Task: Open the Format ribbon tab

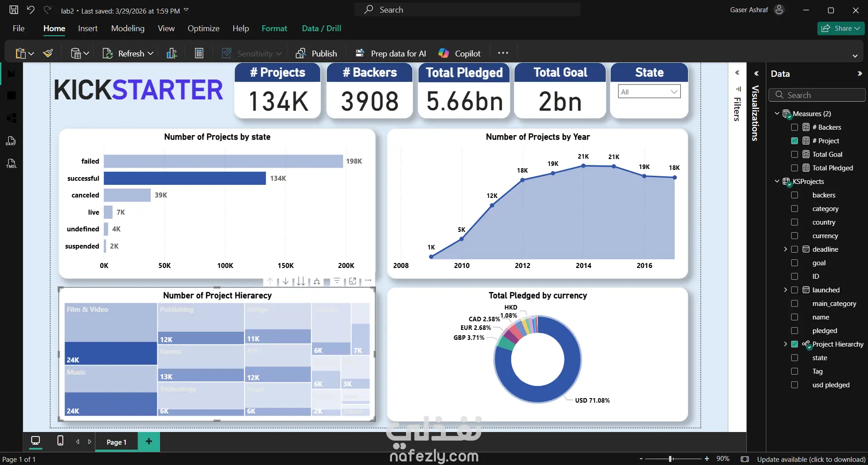Action: coord(274,28)
